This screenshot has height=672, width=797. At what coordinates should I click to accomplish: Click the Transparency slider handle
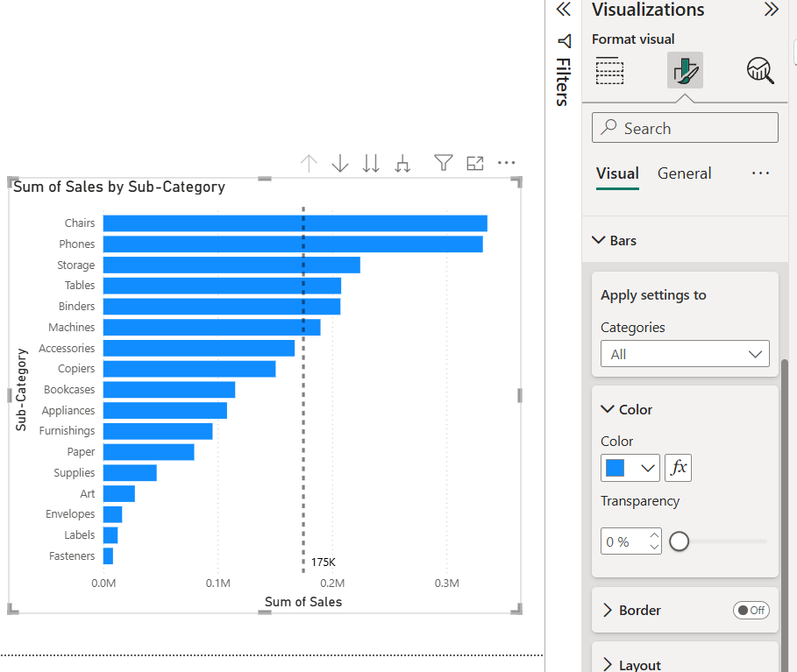click(x=679, y=541)
